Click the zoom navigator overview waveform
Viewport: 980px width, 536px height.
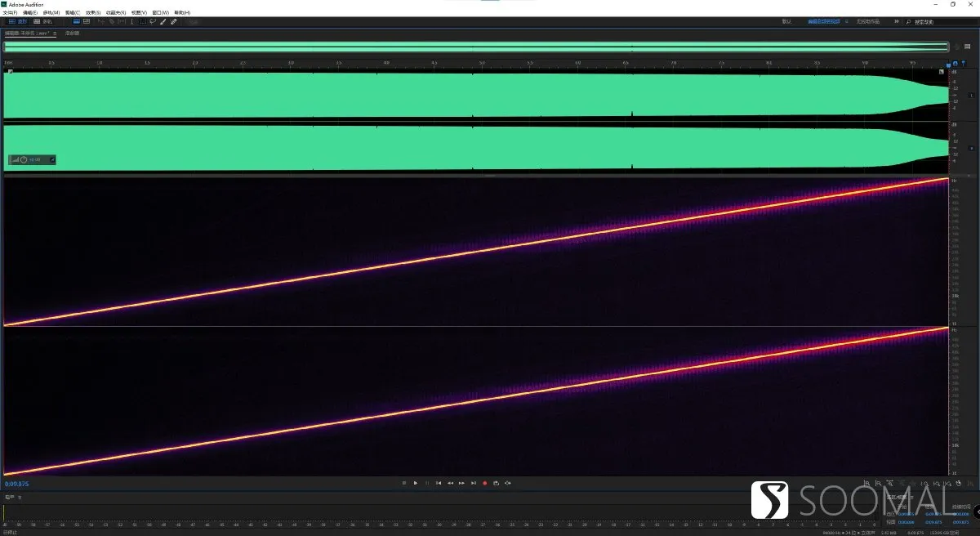(476, 47)
